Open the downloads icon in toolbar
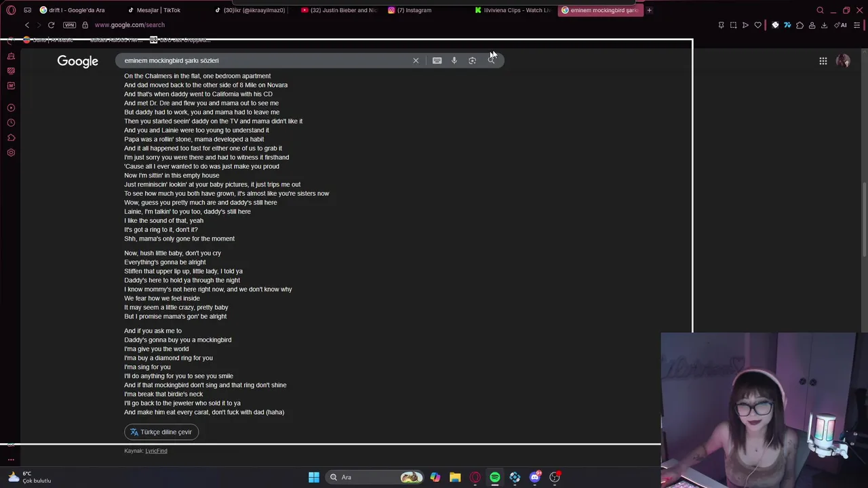 (824, 25)
